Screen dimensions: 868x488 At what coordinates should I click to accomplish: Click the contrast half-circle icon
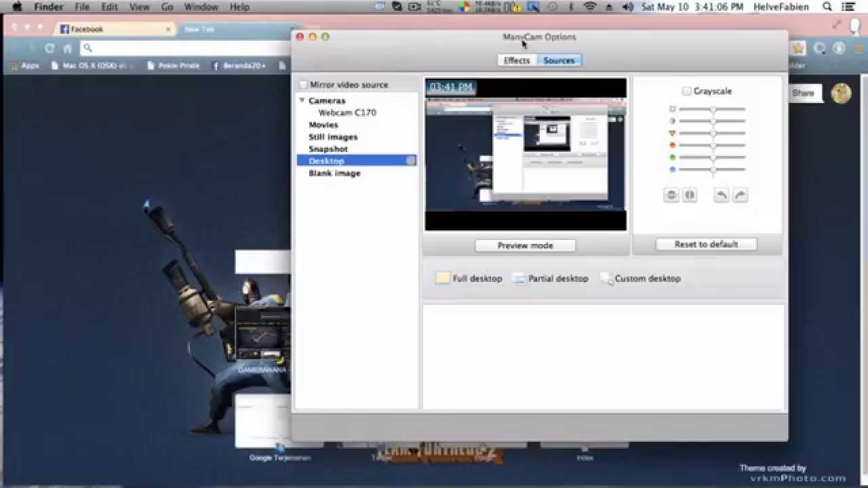672,121
